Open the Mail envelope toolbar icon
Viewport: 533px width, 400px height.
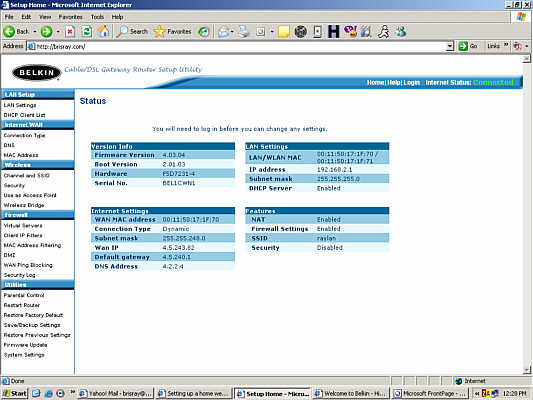(x=223, y=32)
